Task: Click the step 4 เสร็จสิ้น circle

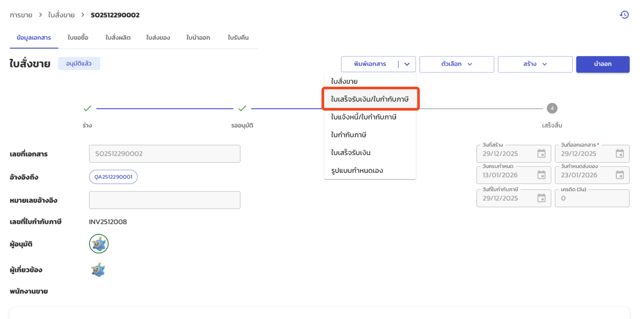Action: click(x=552, y=108)
